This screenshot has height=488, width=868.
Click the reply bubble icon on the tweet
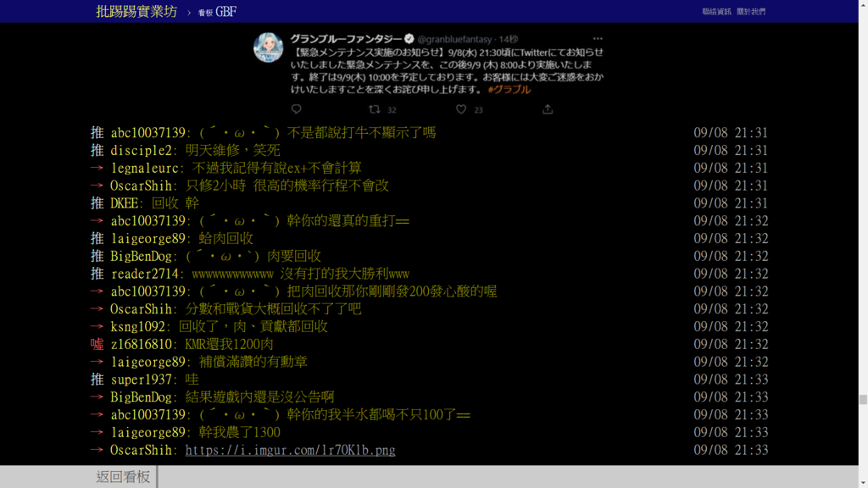[296, 109]
